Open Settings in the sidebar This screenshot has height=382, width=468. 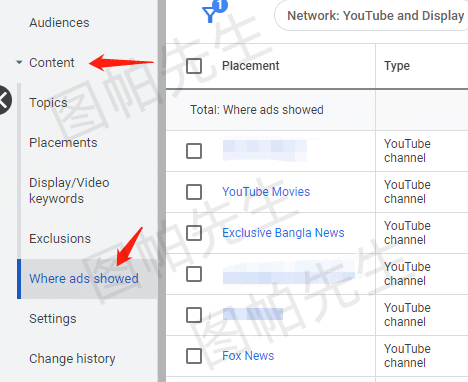[x=53, y=319]
